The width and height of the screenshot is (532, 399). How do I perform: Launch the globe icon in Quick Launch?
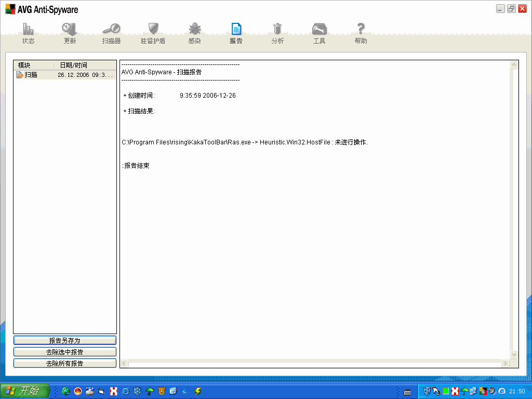[66, 391]
